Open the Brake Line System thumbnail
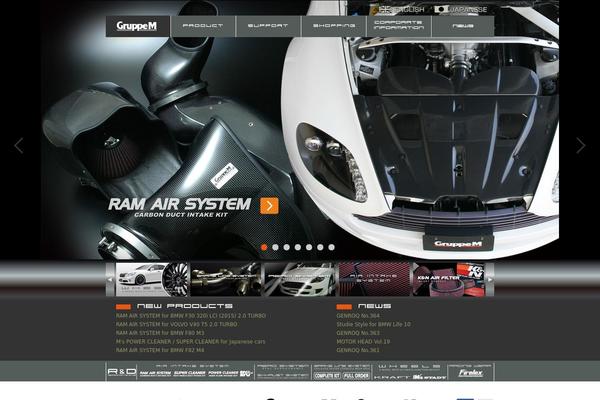The image size is (600, 400). tap(226, 279)
